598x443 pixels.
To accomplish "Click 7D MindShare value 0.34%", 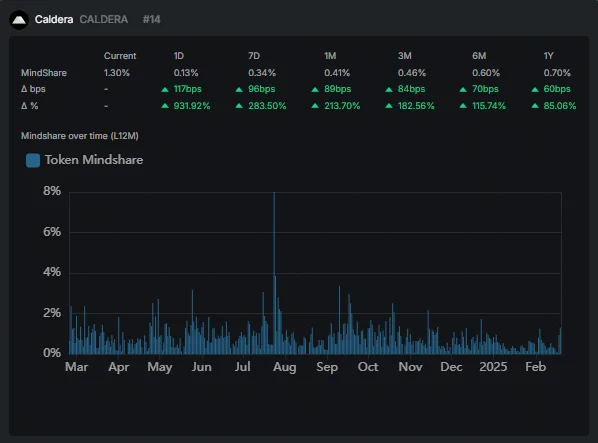I will coord(262,73).
